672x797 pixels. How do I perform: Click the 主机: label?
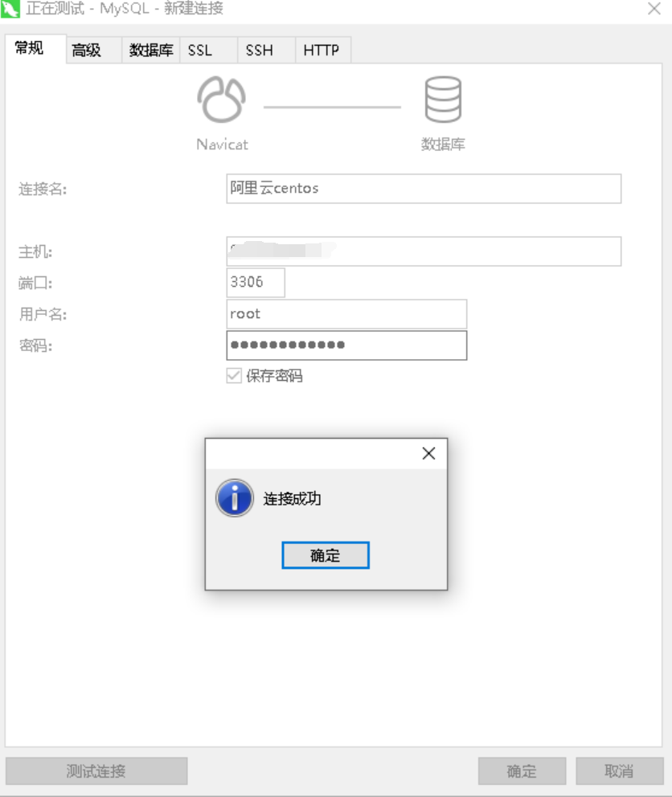[x=35, y=251]
